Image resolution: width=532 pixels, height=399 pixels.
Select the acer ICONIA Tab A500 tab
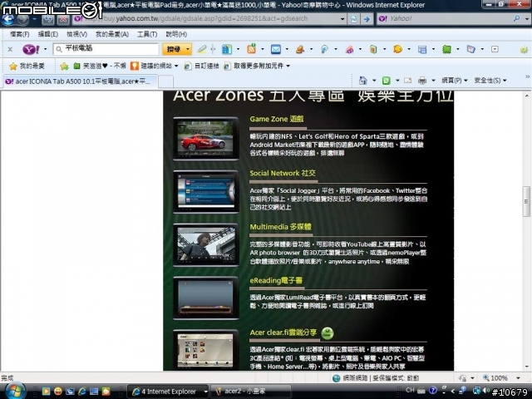tap(80, 81)
